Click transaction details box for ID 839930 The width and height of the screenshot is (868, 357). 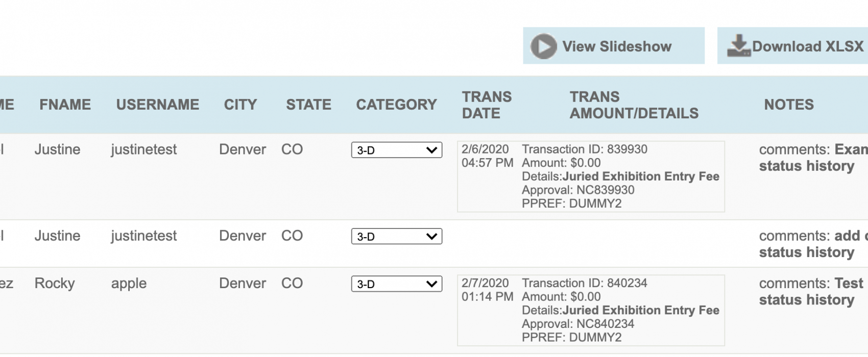click(591, 176)
